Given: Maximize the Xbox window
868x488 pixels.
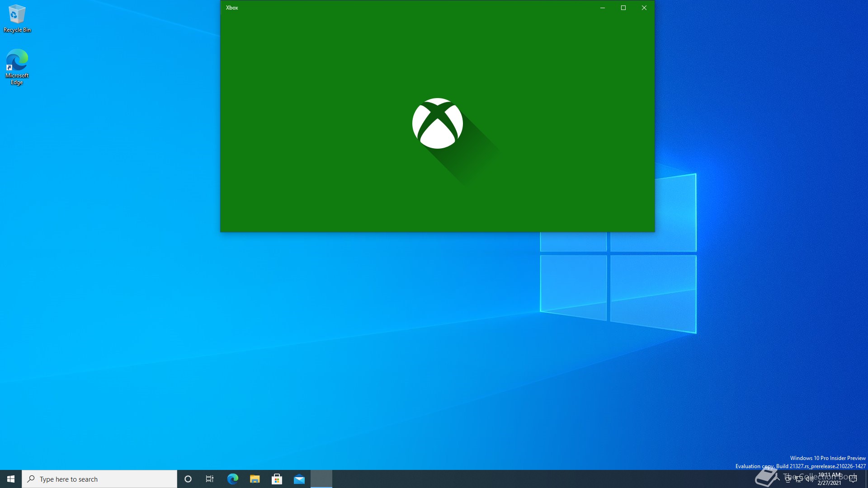Looking at the screenshot, I should point(623,8).
